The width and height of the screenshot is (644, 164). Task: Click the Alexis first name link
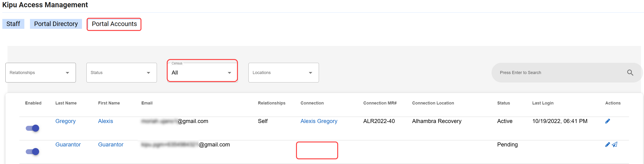point(106,121)
